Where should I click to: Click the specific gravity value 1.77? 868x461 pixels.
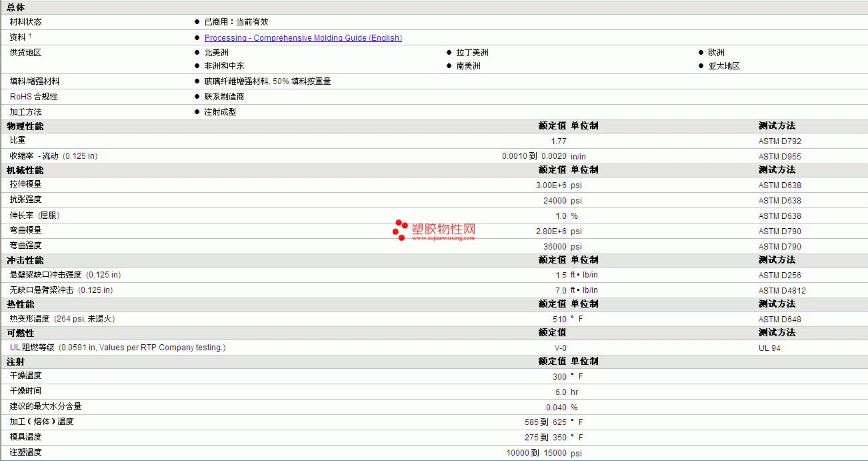point(559,141)
